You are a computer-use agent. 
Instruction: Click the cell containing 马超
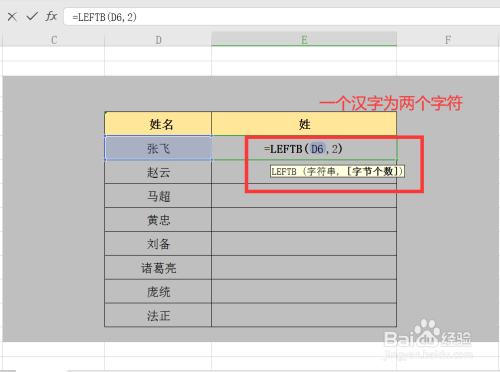pos(158,196)
